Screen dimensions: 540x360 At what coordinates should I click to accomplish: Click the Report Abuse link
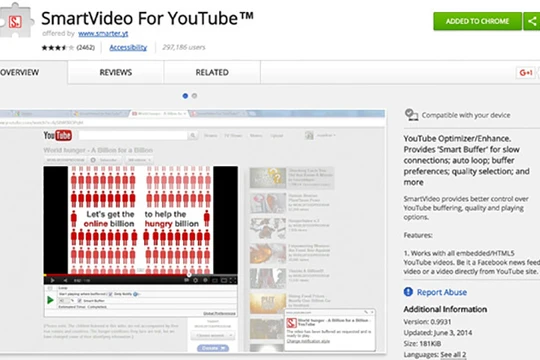coord(442,292)
